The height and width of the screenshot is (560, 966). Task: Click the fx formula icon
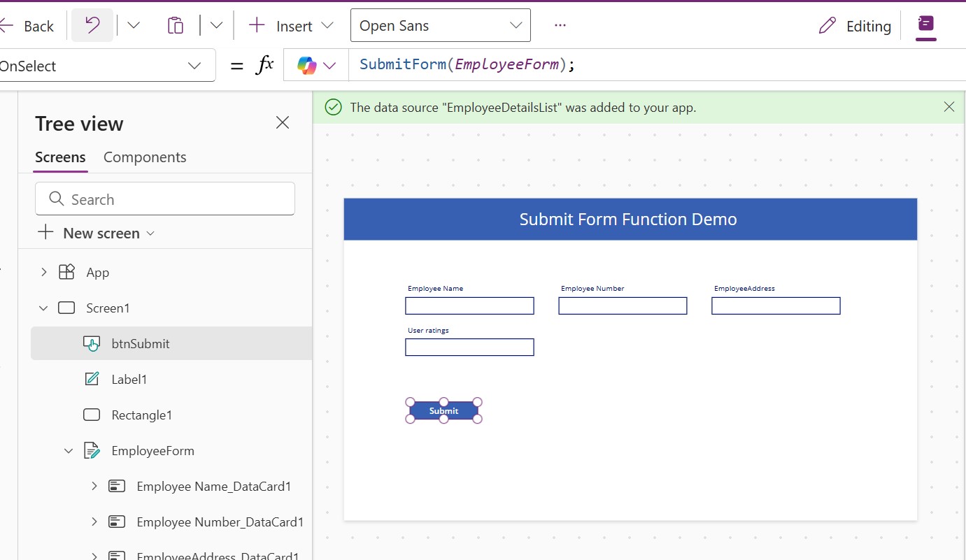[264, 66]
